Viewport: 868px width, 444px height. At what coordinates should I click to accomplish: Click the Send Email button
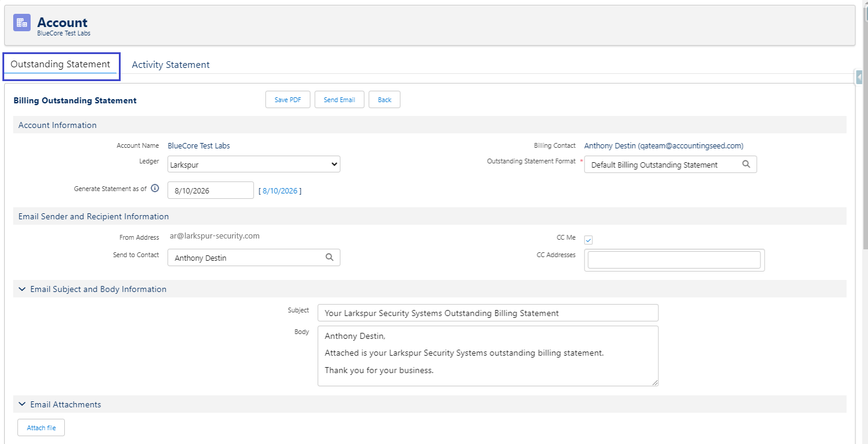(x=339, y=100)
